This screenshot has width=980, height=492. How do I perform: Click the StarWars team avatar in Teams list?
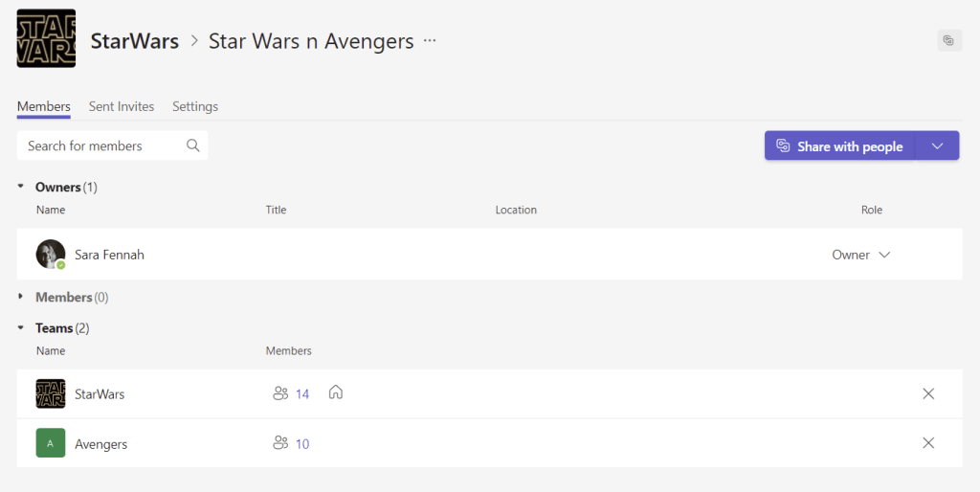coord(51,393)
